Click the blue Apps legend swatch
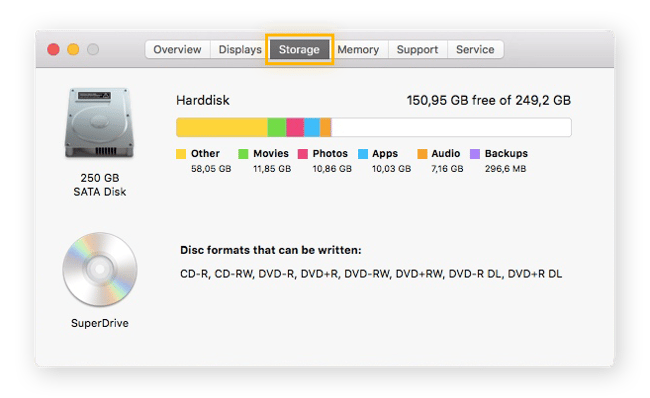650x398 pixels. tap(363, 154)
